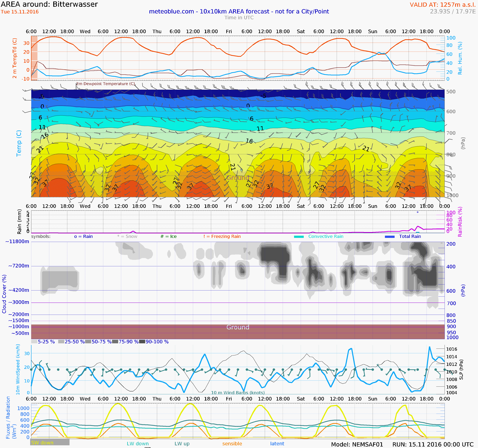This screenshot has width=478, height=448.
Task: Click the '~11800m' altitude label
Action: [17, 241]
